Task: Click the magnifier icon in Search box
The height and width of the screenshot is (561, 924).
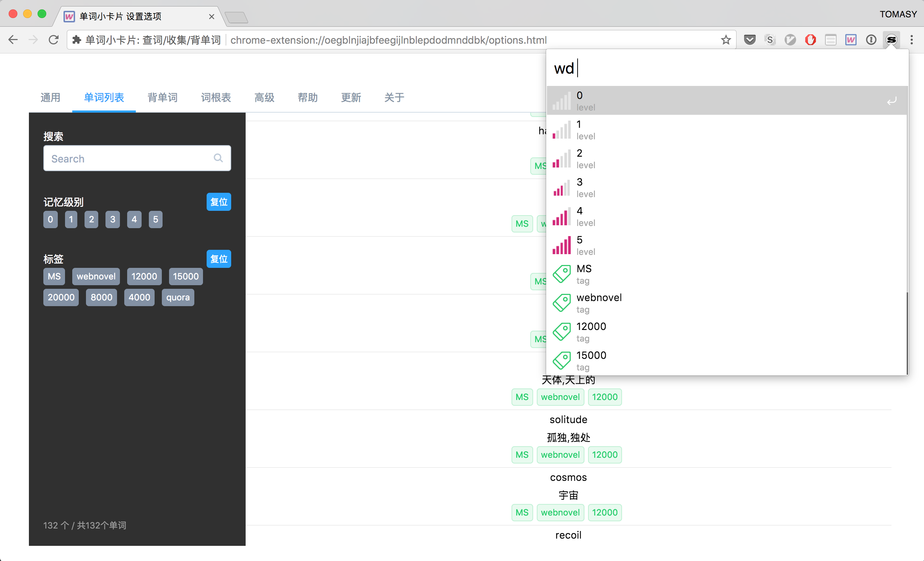Action: click(x=218, y=158)
